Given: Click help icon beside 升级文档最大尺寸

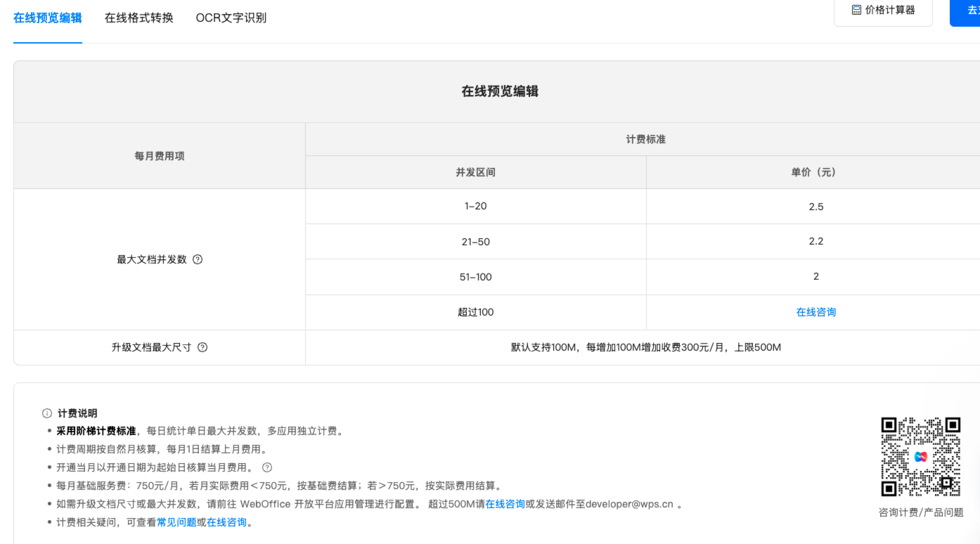Looking at the screenshot, I should pos(202,347).
